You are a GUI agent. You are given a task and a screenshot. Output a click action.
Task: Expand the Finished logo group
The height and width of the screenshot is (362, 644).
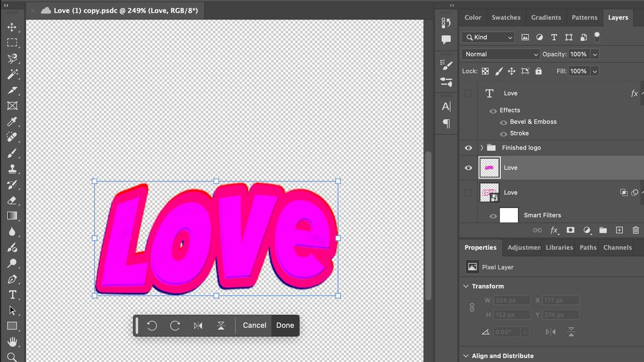point(481,147)
